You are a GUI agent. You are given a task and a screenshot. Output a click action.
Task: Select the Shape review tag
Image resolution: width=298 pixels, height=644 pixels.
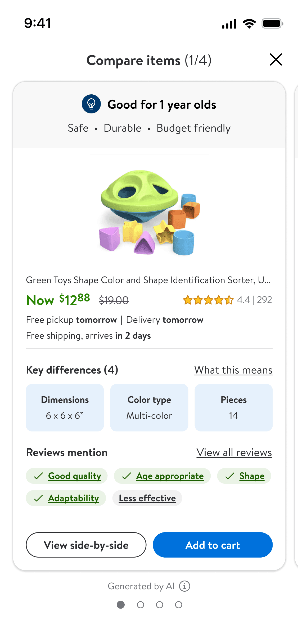pos(244,476)
